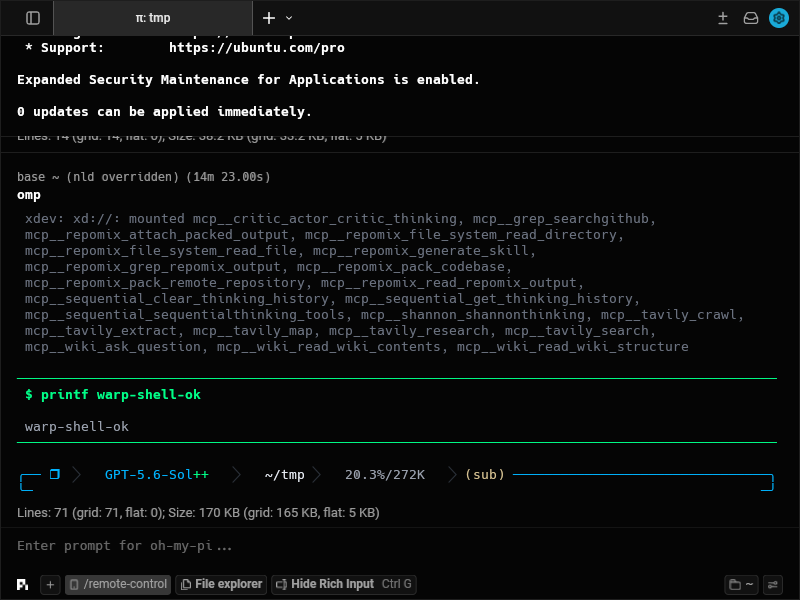Click mcp__wiki_ask_question in the tool list

point(113,346)
